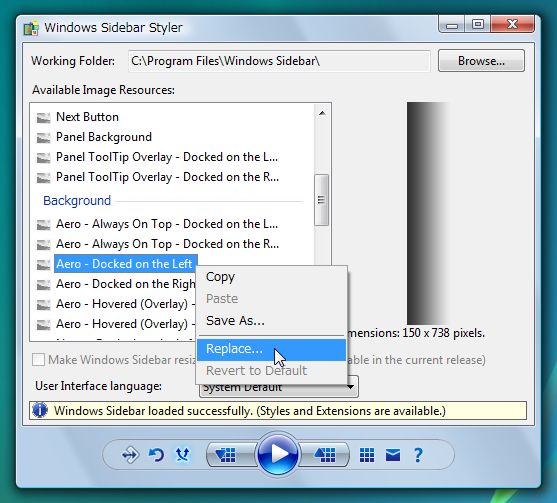Click the envelope mail icon
The width and height of the screenshot is (557, 503).
pos(393,455)
